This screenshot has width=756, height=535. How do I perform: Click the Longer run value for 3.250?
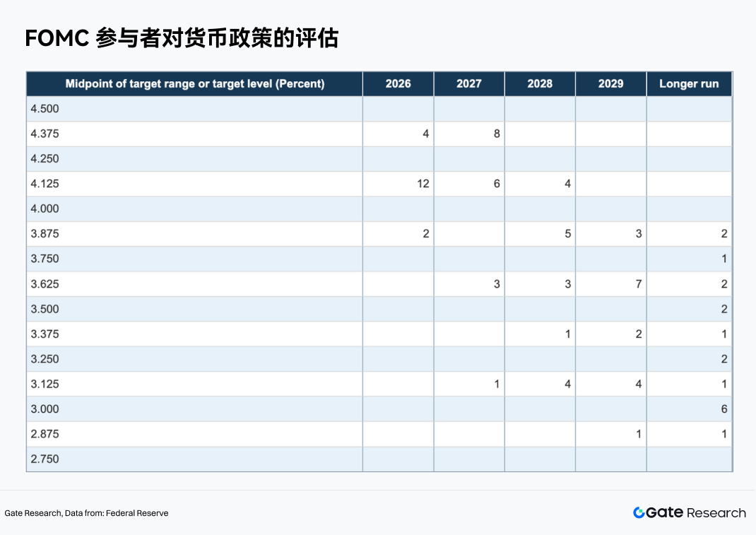[724, 360]
